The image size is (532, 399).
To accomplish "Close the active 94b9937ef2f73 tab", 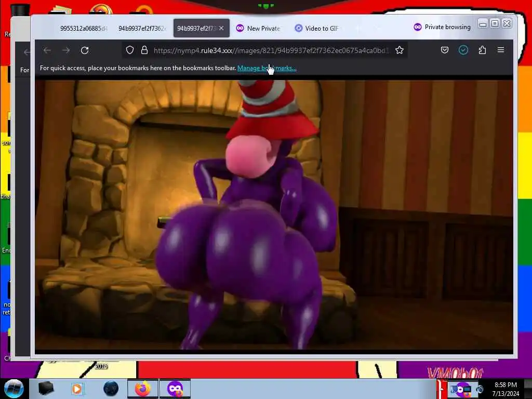I will [221, 28].
